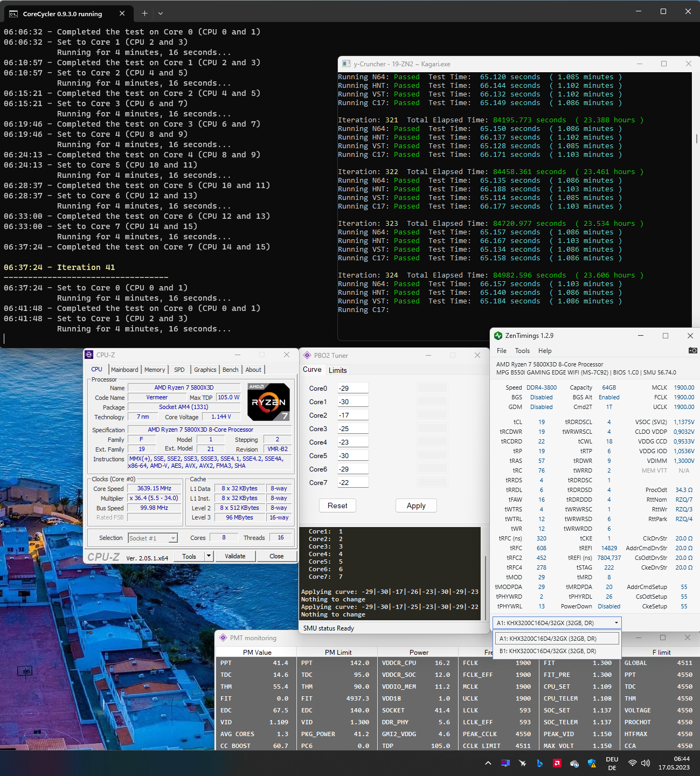This screenshot has height=776, width=700.
Task: Click the DDR4-3800 speed value in ZenTimings
Action: pos(542,387)
